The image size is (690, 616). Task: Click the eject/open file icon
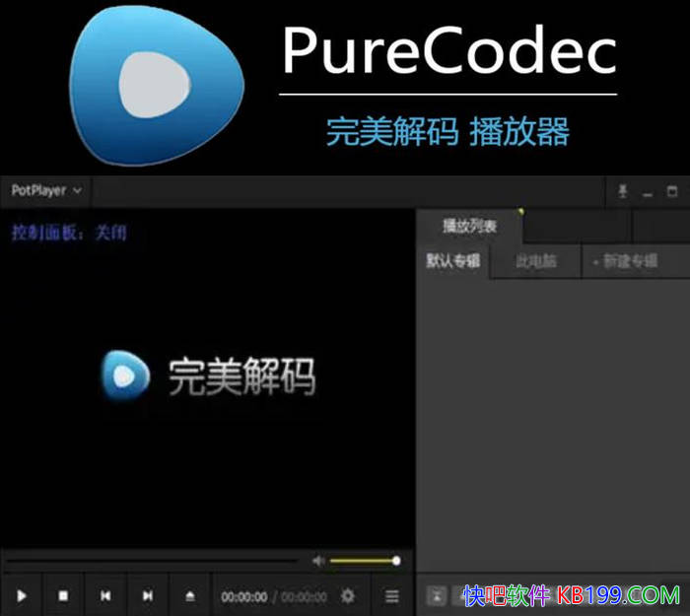click(190, 596)
